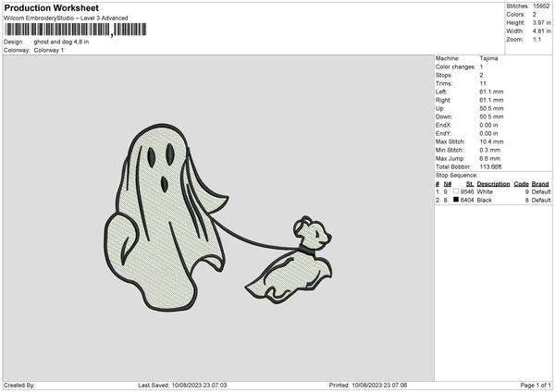This screenshot has height=392, width=555.
Task: Select max jump value "6.6 mm"
Action: [490, 158]
